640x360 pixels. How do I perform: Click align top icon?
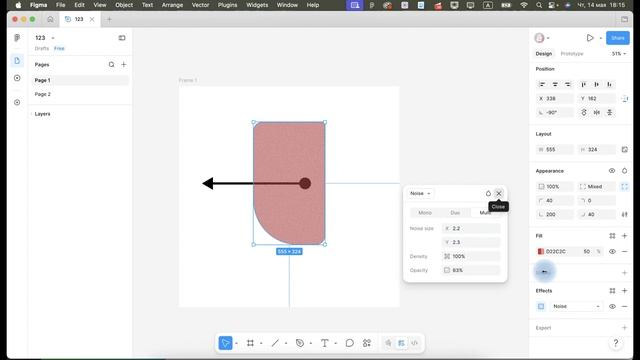coord(584,84)
